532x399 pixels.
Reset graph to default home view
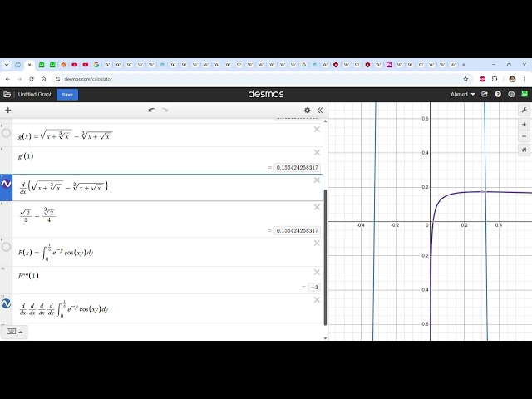(524, 150)
